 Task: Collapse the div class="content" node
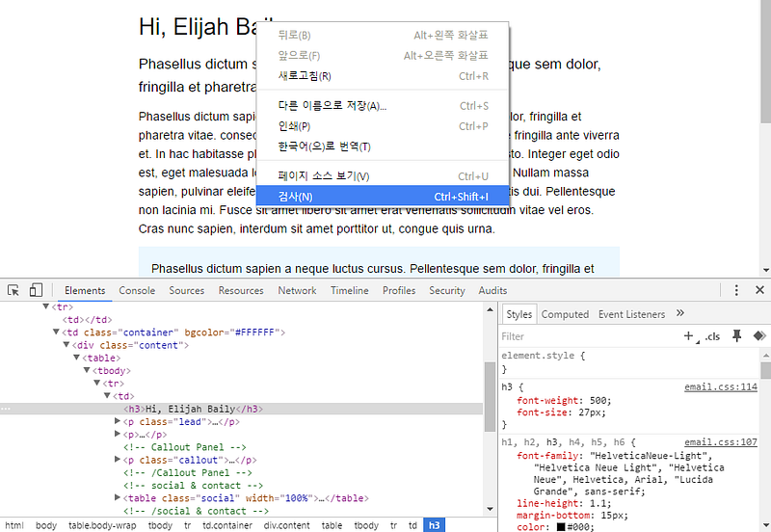66,345
